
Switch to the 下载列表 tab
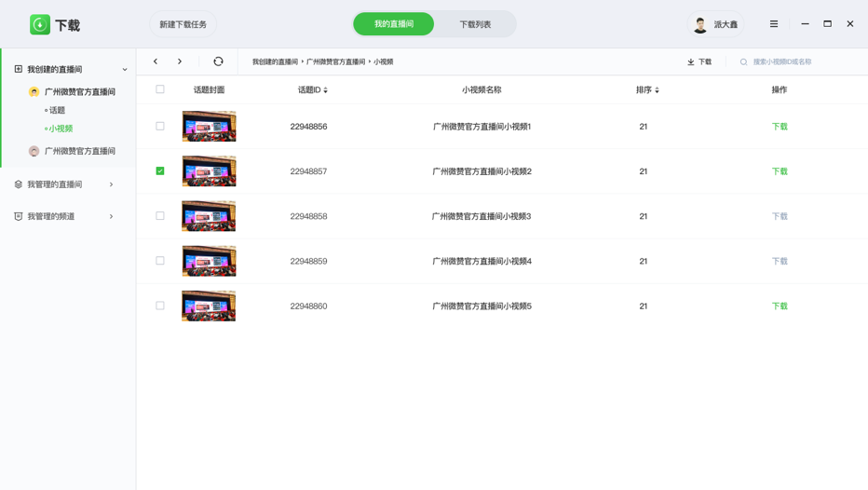pos(474,24)
